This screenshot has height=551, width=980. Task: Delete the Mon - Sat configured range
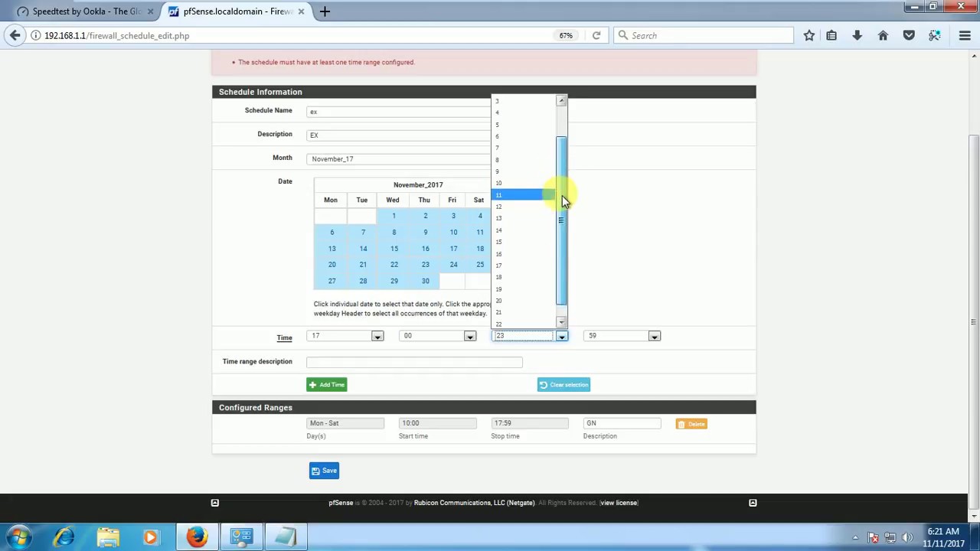[691, 424]
